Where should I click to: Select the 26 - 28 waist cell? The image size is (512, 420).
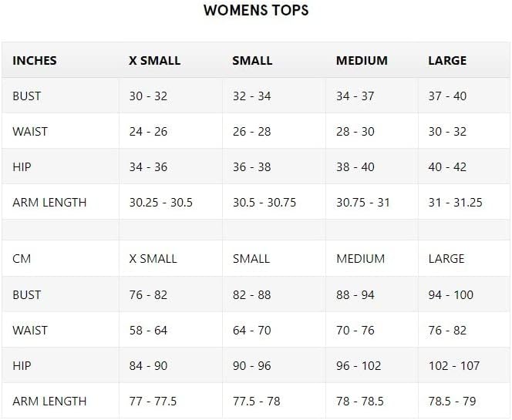click(274, 131)
